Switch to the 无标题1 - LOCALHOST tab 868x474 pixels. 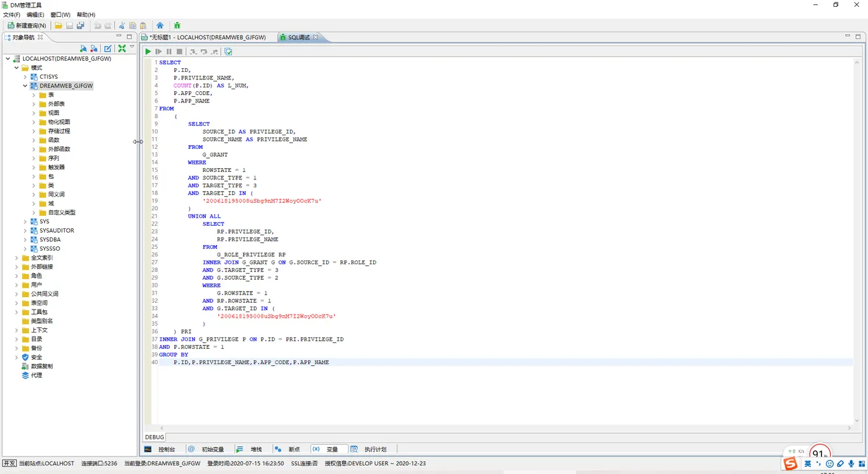click(x=208, y=37)
